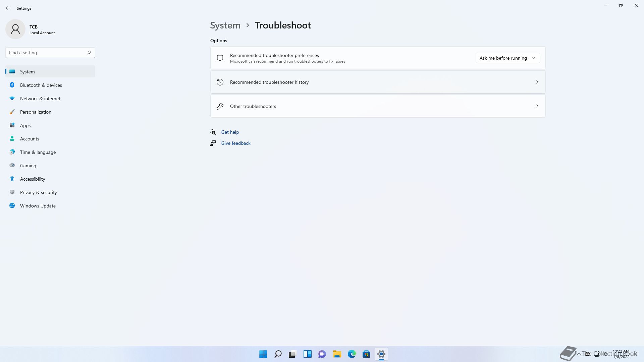Go to Windows Update page
Viewport: 644px width, 362px height.
pos(50,206)
